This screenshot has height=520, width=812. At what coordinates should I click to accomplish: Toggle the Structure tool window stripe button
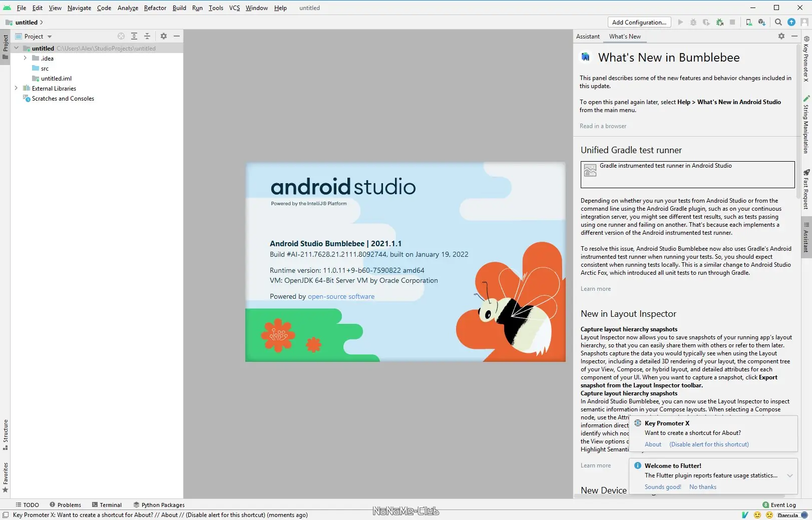[5, 434]
